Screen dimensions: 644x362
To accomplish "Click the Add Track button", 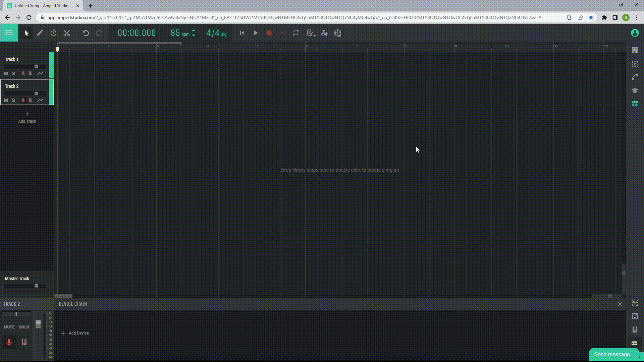I will tap(27, 117).
